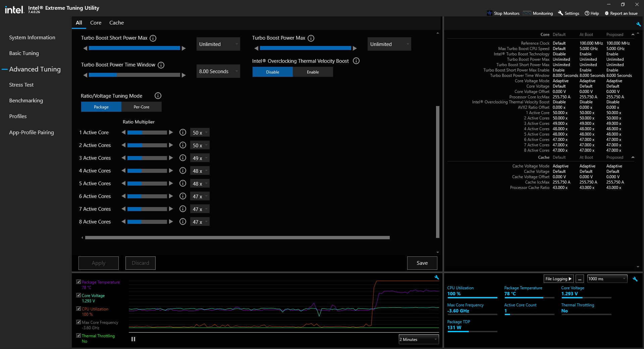This screenshot has width=644, height=349.
Task: Open System Information page
Action: click(x=32, y=37)
